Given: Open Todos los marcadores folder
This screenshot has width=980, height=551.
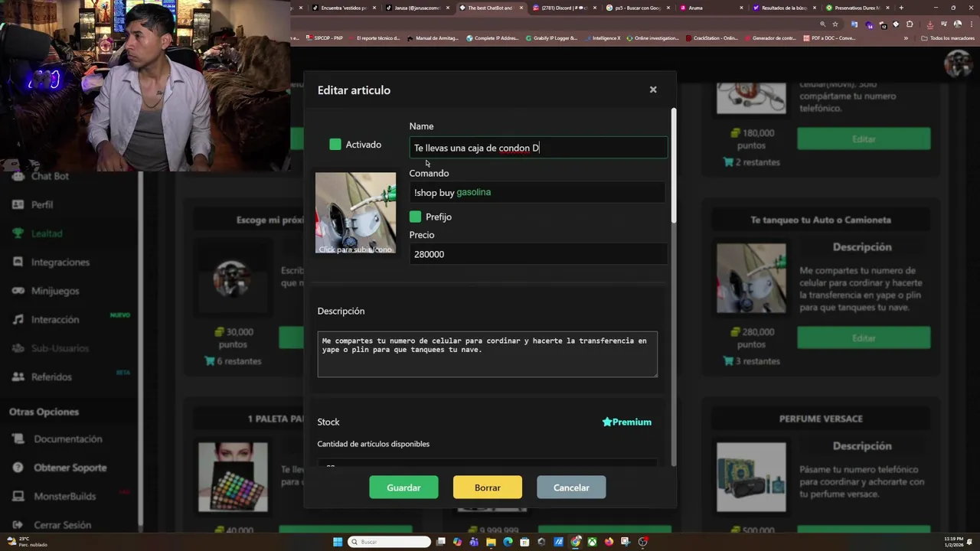Looking at the screenshot, I should [x=948, y=37].
